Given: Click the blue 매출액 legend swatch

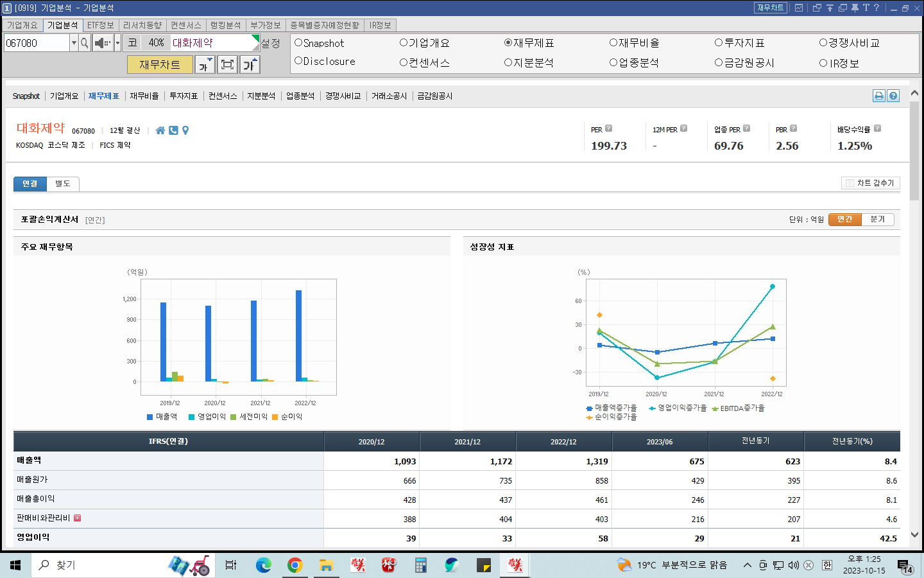Looking at the screenshot, I should [x=150, y=417].
